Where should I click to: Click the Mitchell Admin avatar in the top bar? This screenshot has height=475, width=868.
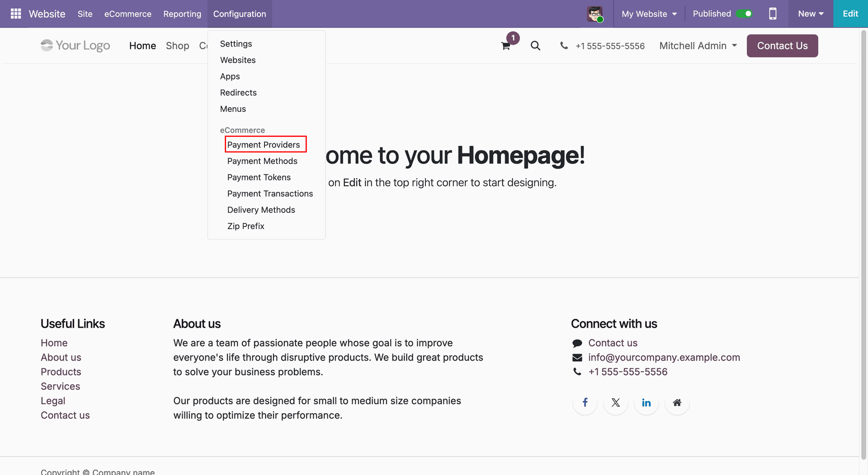[x=595, y=14]
